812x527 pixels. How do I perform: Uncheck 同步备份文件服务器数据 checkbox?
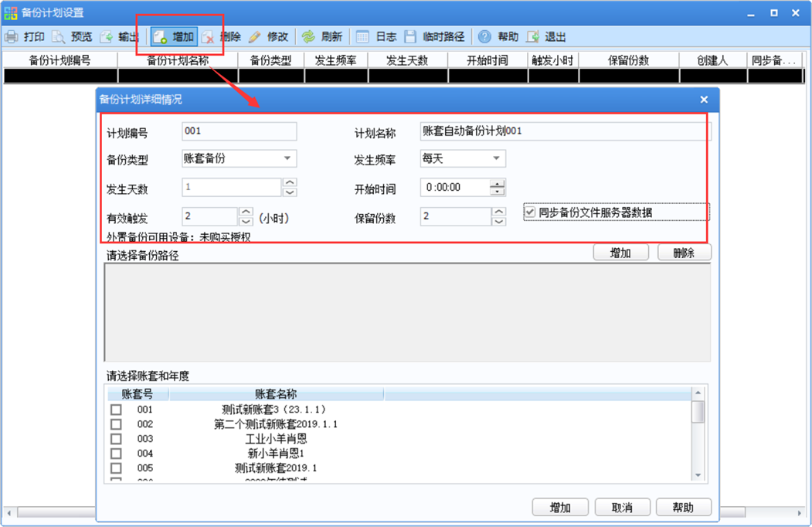click(x=530, y=212)
